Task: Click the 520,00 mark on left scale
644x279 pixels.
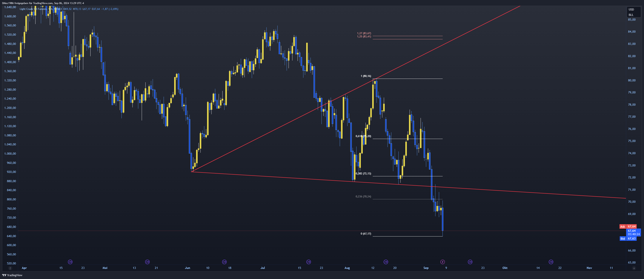Action: pyautogui.click(x=11, y=263)
